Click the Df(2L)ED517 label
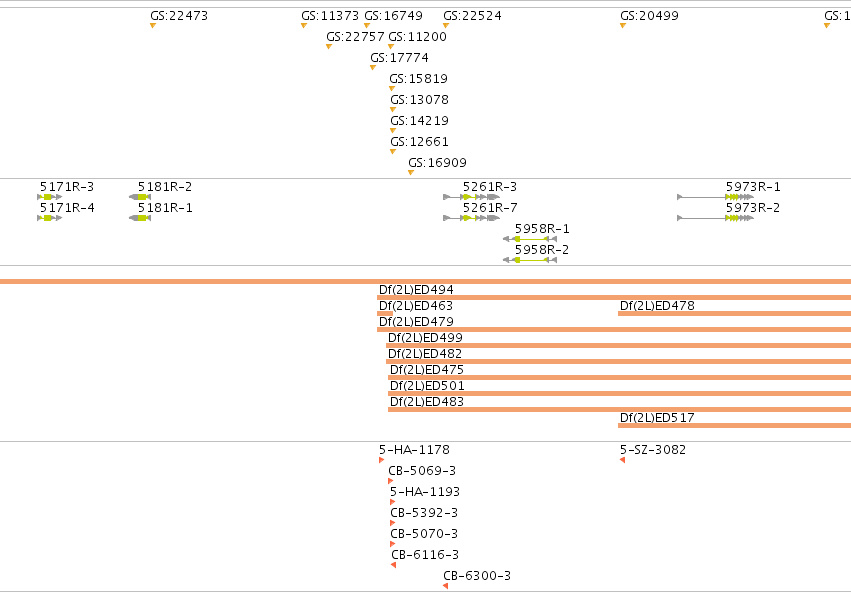Viewport: 851px width, 592px height. pyautogui.click(x=657, y=418)
